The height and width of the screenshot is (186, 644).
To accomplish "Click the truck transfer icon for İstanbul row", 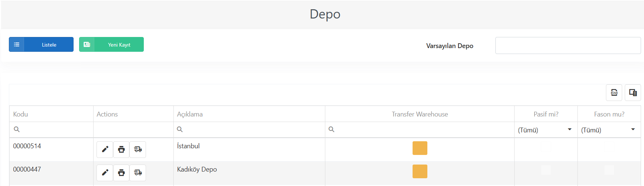I will pos(138,149).
